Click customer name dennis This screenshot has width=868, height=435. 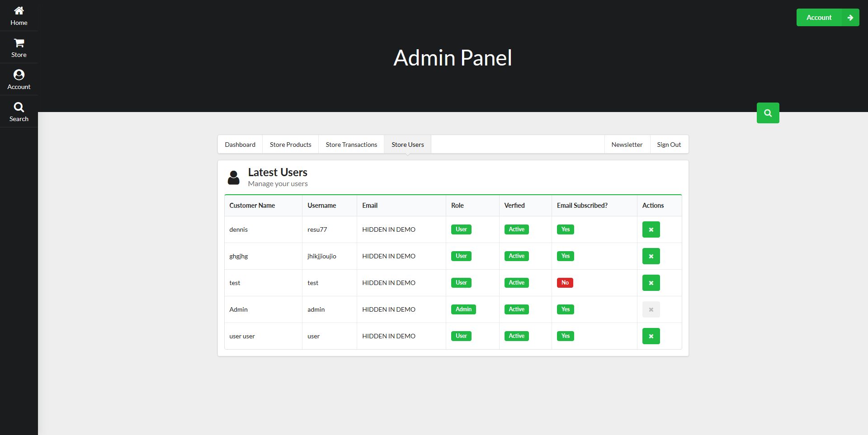point(238,229)
